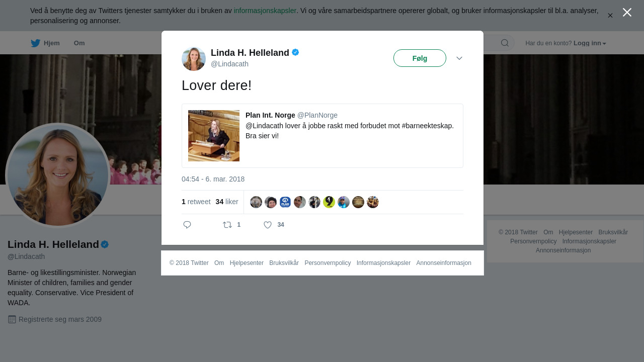Click the Følg button
Image resolution: width=644 pixels, height=362 pixels.
420,58
